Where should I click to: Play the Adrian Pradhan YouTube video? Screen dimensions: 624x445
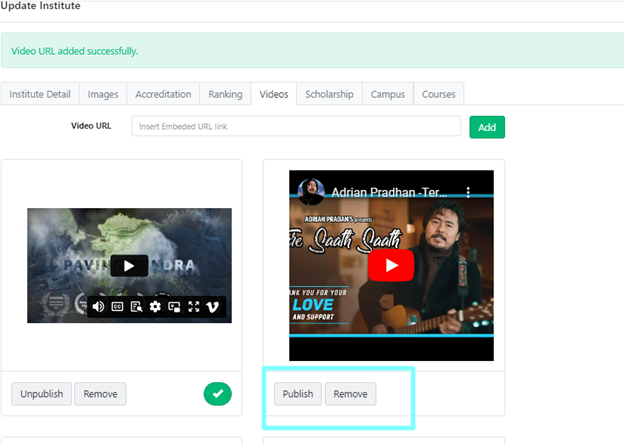point(391,265)
